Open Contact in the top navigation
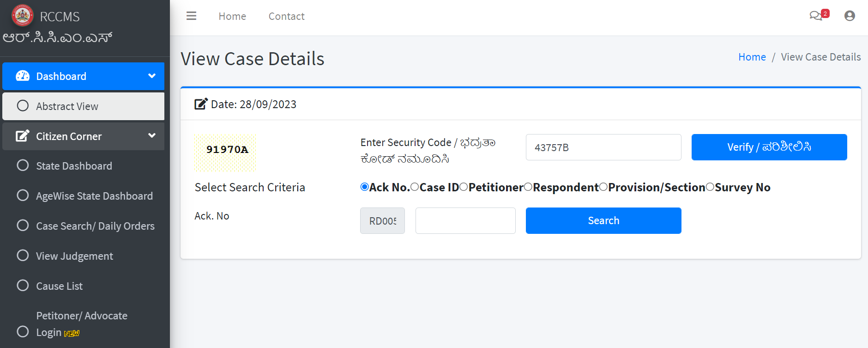The width and height of the screenshot is (868, 348). (287, 16)
